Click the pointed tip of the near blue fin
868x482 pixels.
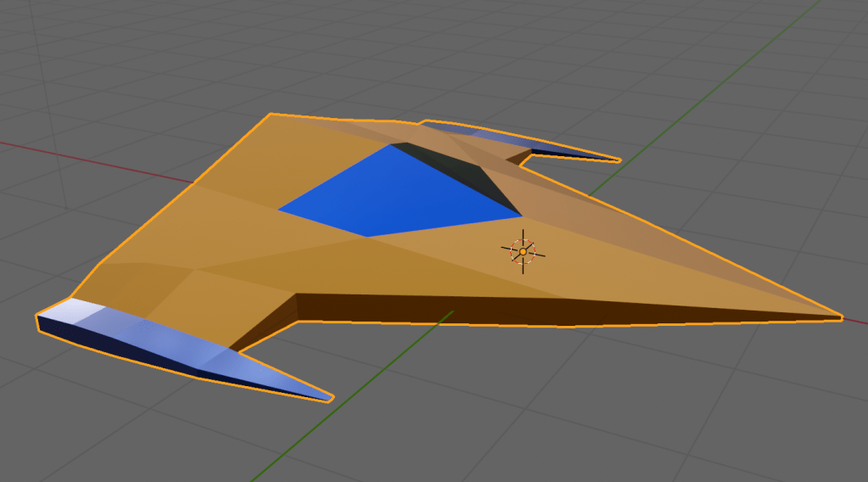[330, 397]
